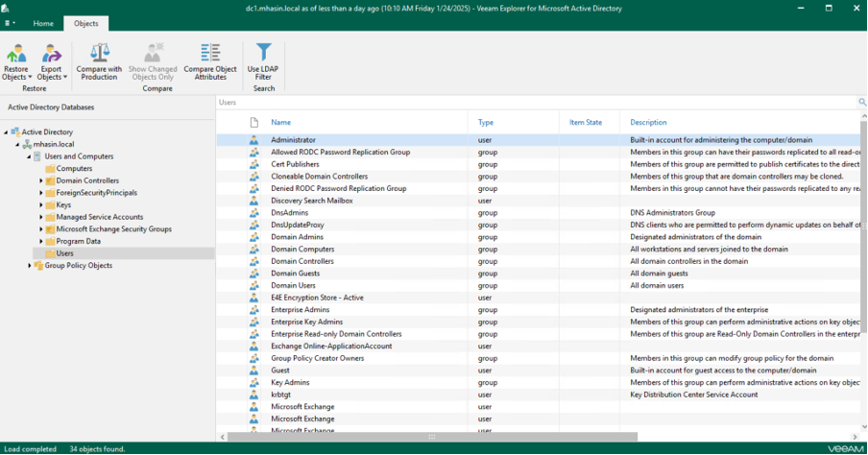Image resolution: width=868 pixels, height=455 pixels.
Task: Click the DnsAdmins group icon
Action: tap(253, 212)
